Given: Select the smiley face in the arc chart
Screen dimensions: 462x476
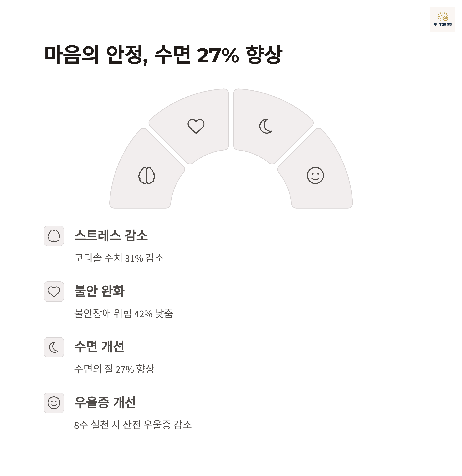Looking at the screenshot, I should point(315,175).
